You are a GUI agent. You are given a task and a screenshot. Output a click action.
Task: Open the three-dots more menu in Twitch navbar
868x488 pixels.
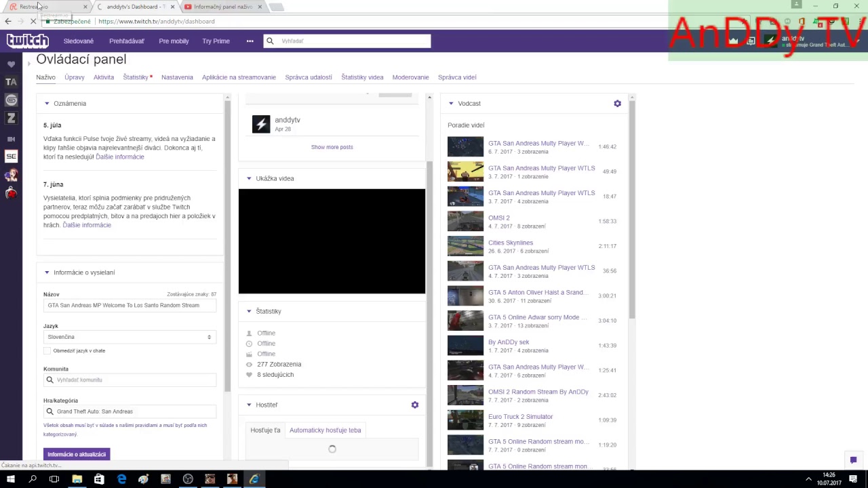(x=250, y=41)
